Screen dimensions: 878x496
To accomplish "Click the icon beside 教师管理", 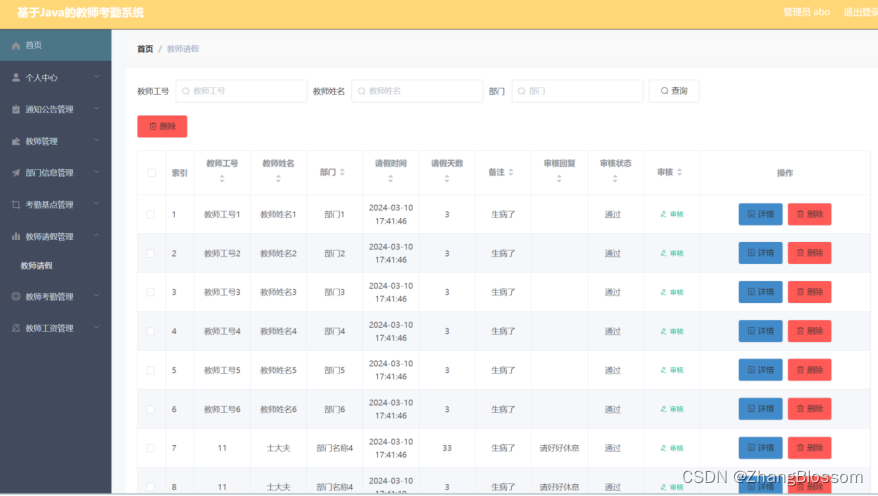I will tap(16, 141).
